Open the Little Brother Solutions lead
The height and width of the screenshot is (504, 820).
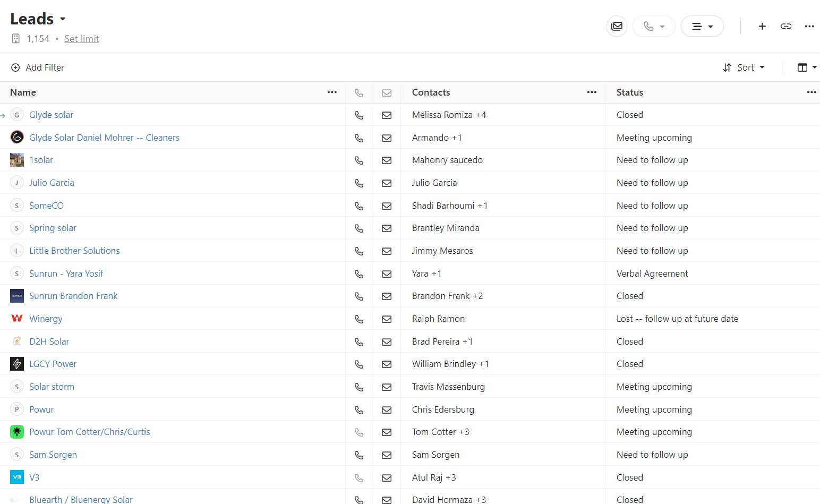pyautogui.click(x=74, y=251)
